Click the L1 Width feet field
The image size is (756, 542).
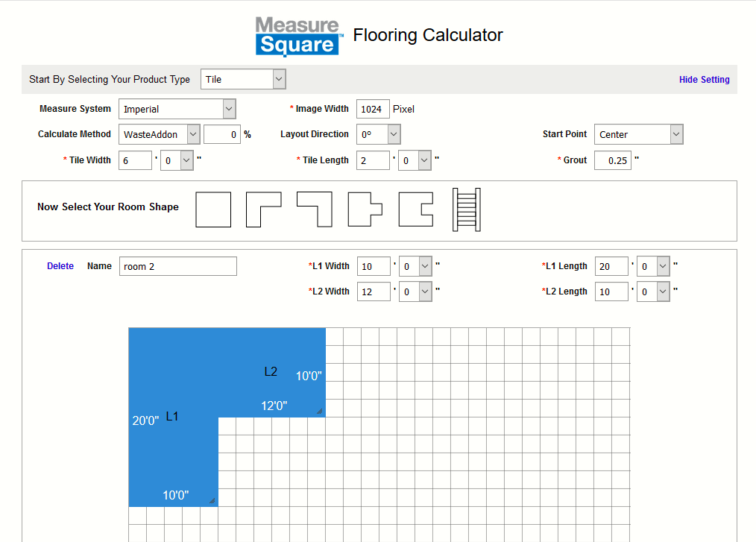(374, 266)
